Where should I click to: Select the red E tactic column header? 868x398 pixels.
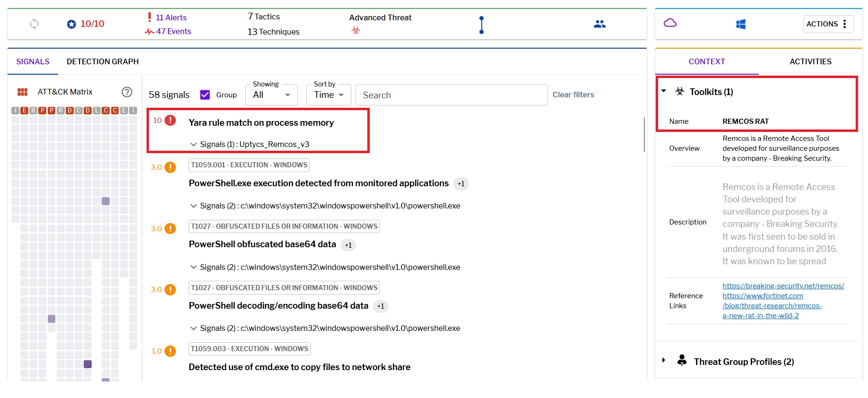pyautogui.click(x=24, y=110)
